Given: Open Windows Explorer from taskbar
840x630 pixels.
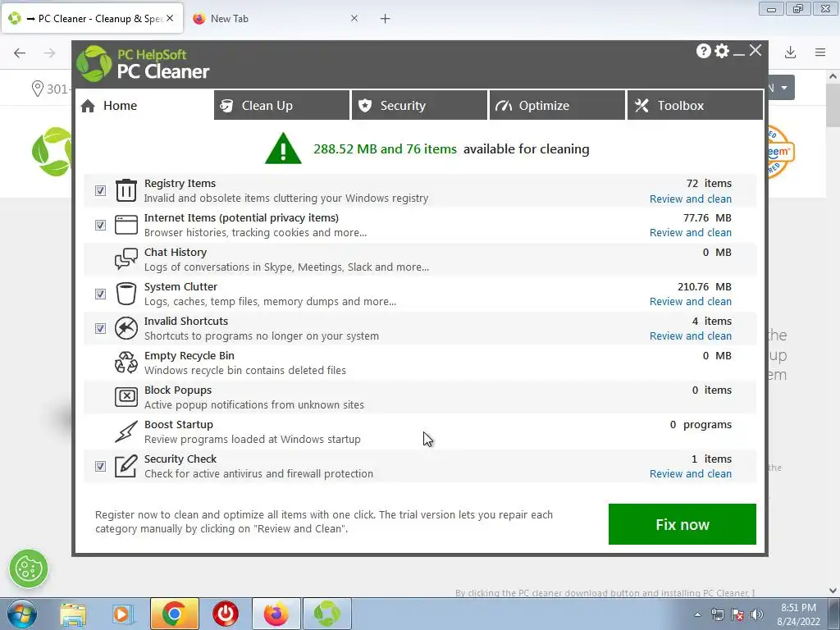Looking at the screenshot, I should pos(73,614).
